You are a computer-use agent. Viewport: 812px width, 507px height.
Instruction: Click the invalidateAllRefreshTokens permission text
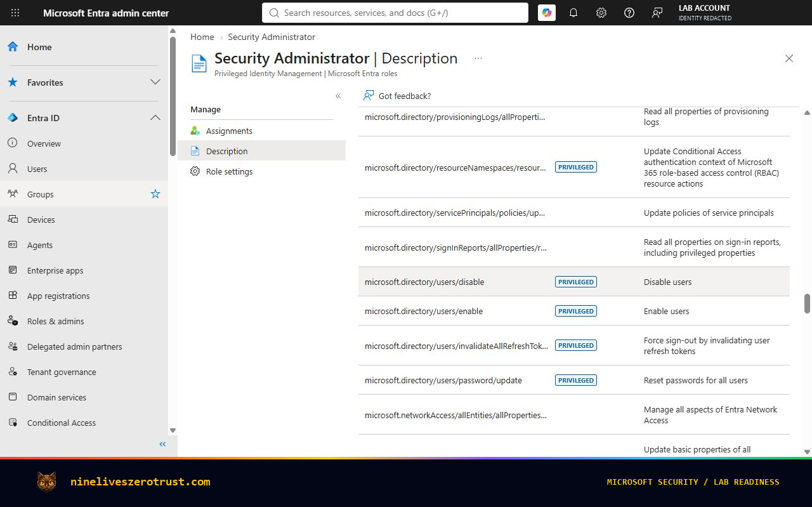coord(456,346)
